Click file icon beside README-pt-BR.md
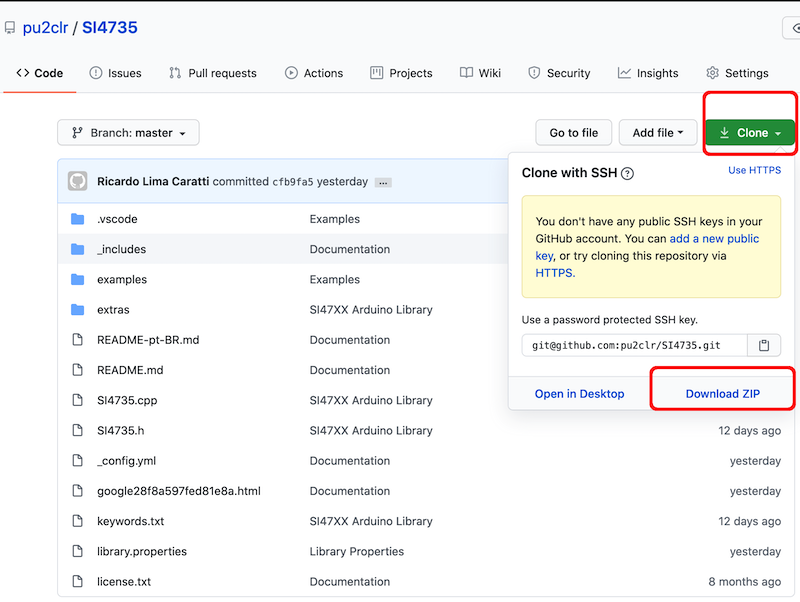 click(x=78, y=339)
